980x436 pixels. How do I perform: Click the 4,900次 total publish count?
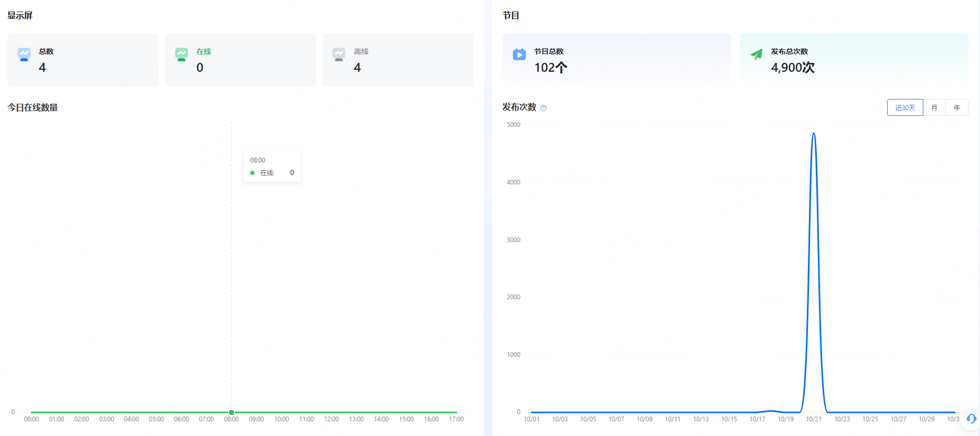click(792, 68)
